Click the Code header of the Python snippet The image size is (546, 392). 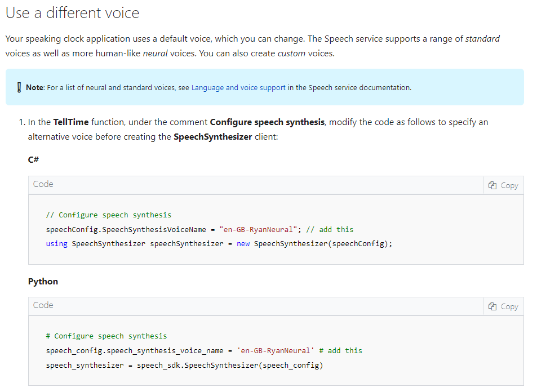(x=43, y=305)
